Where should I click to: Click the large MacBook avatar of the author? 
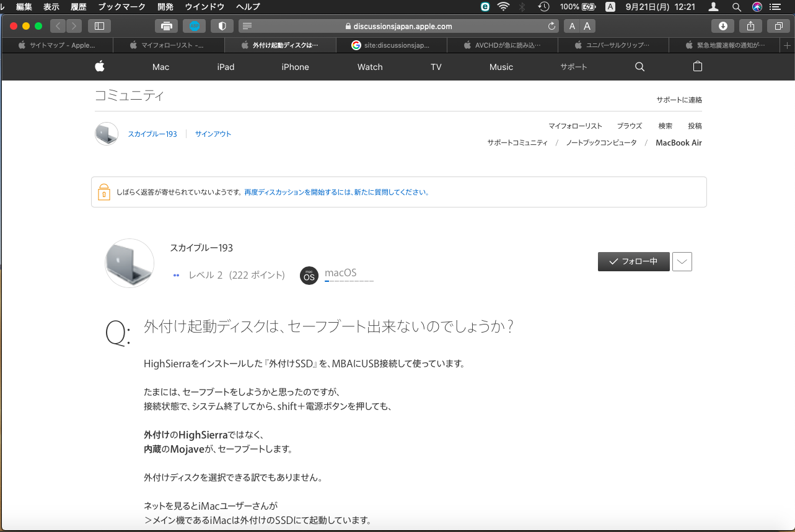(130, 263)
